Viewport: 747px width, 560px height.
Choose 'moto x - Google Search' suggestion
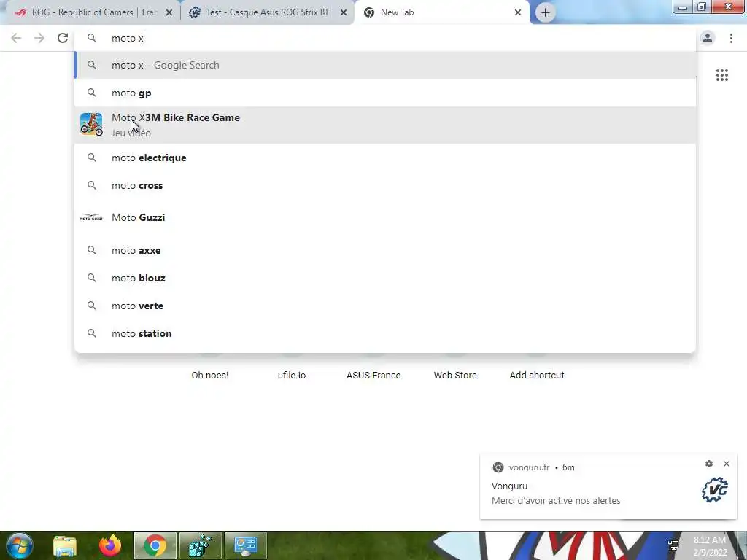(x=385, y=65)
